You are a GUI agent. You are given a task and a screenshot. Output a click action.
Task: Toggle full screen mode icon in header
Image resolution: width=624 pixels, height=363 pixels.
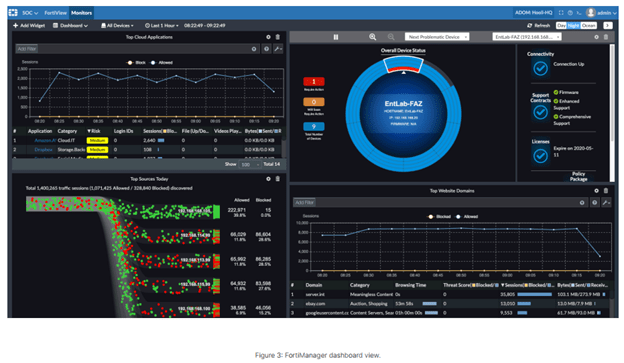[x=561, y=13]
